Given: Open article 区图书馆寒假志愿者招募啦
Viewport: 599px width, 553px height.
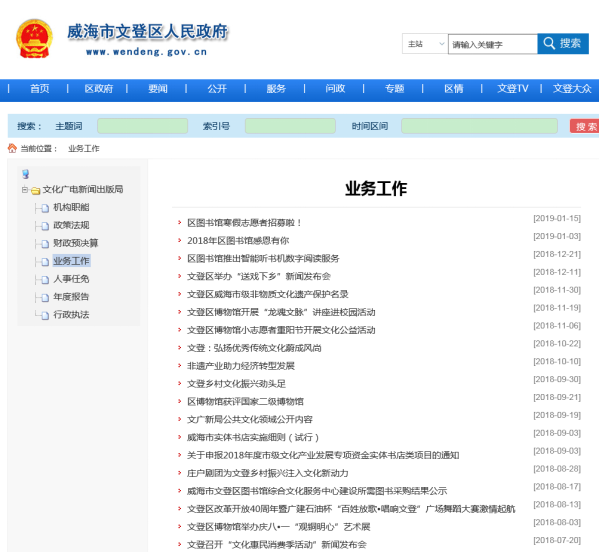Looking at the screenshot, I should [x=244, y=223].
